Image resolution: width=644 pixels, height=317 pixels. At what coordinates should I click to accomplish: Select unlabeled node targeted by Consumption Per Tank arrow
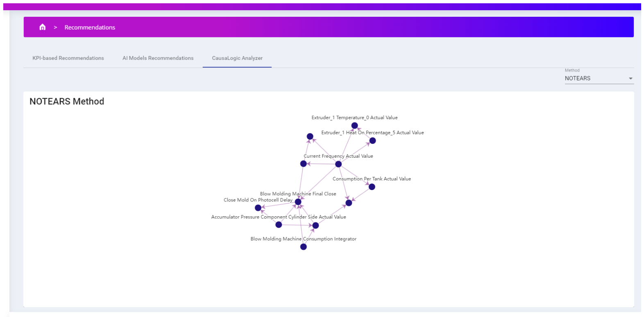click(349, 203)
